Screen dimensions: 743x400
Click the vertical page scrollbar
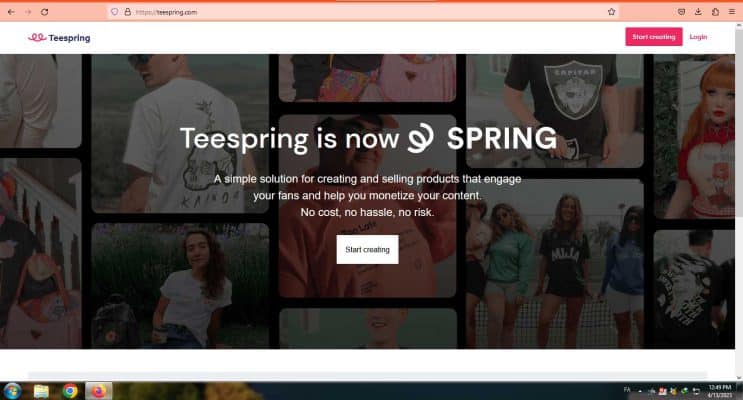(x=739, y=199)
